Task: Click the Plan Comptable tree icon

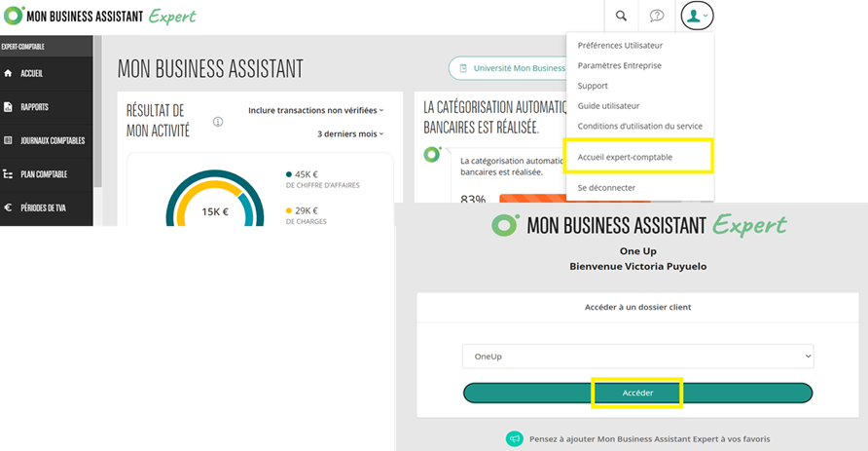Action: tap(8, 174)
